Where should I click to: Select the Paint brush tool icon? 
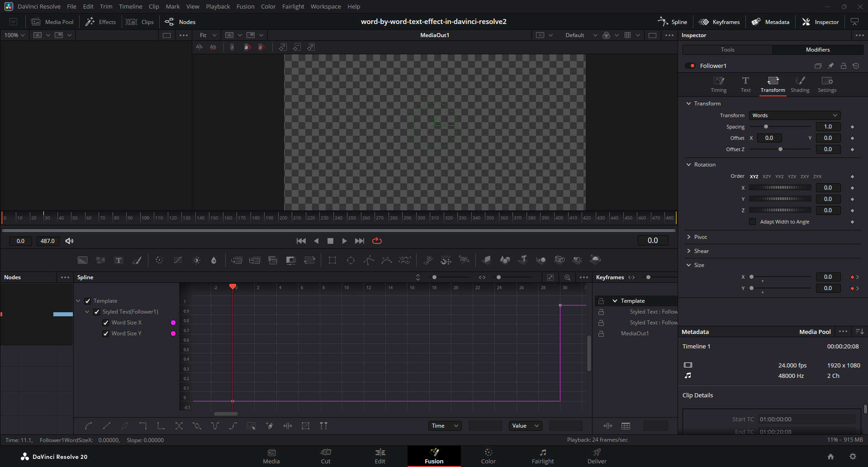pos(137,260)
